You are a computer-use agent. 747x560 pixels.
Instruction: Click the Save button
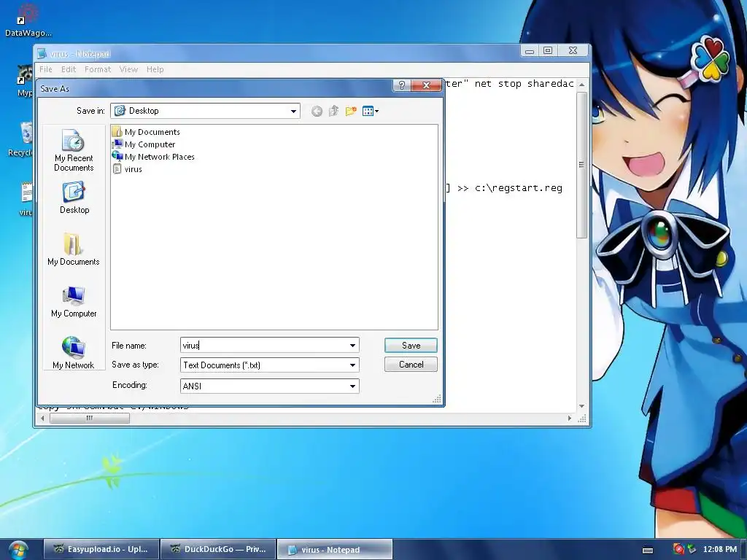(x=411, y=345)
